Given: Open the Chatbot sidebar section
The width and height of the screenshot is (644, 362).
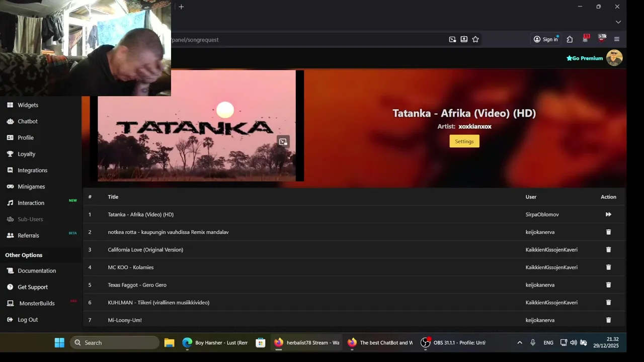Looking at the screenshot, I should 28,121.
